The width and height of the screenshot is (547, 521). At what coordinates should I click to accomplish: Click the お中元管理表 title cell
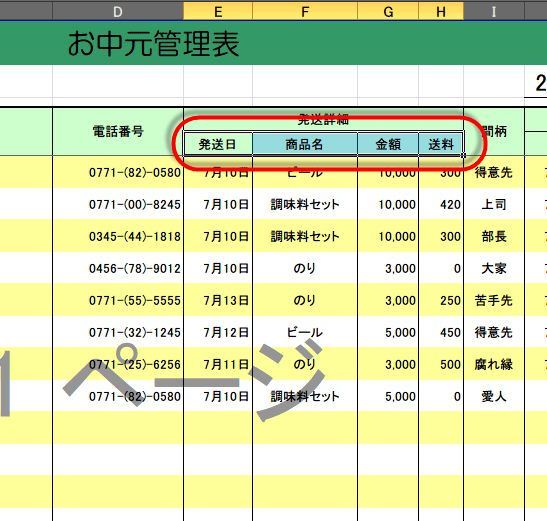pyautogui.click(x=153, y=43)
